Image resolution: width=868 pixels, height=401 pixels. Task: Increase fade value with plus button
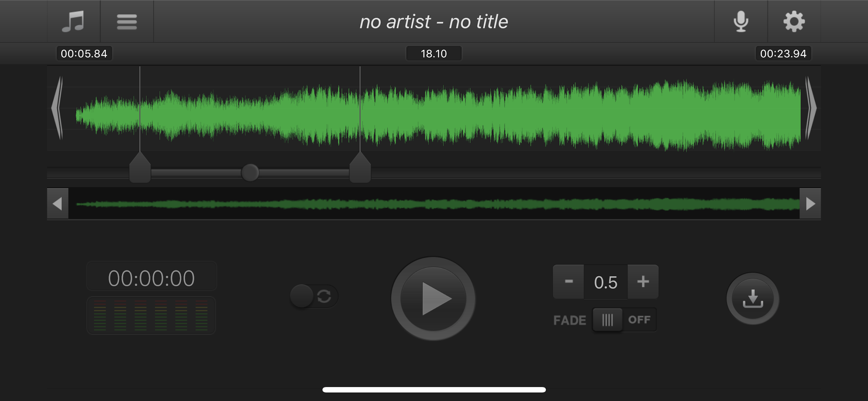pos(643,281)
